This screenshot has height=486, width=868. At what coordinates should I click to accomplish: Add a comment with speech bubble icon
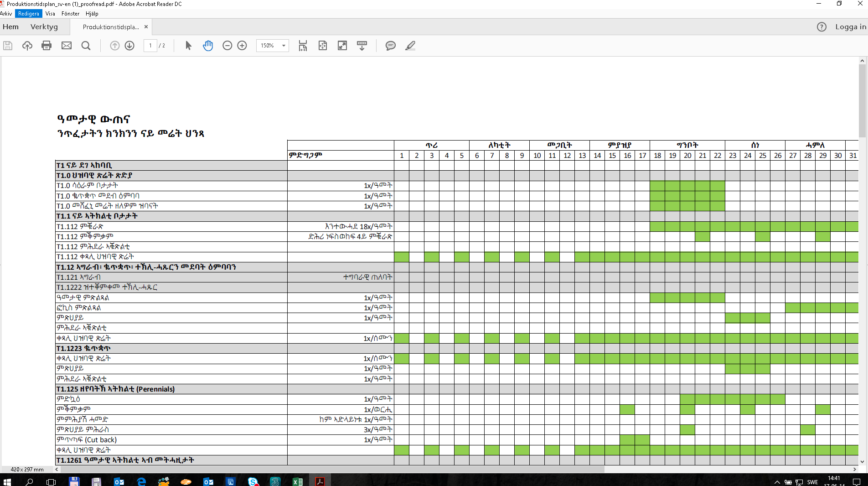click(x=390, y=46)
